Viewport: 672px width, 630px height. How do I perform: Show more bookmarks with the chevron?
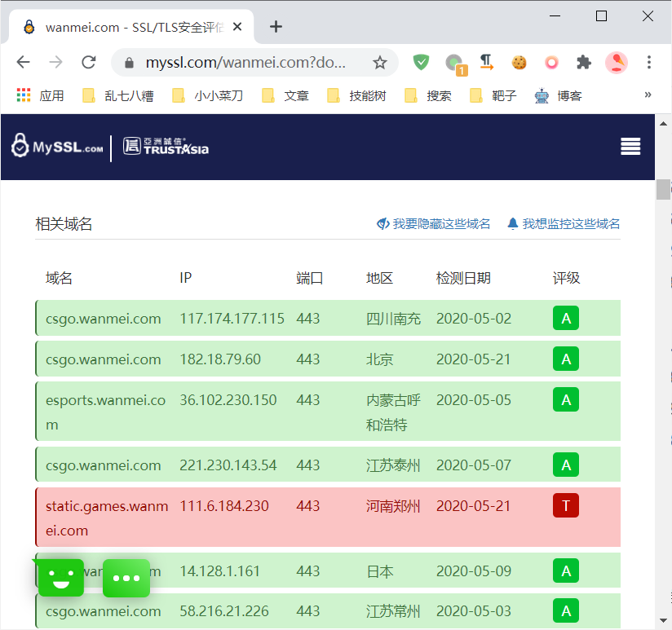click(648, 95)
